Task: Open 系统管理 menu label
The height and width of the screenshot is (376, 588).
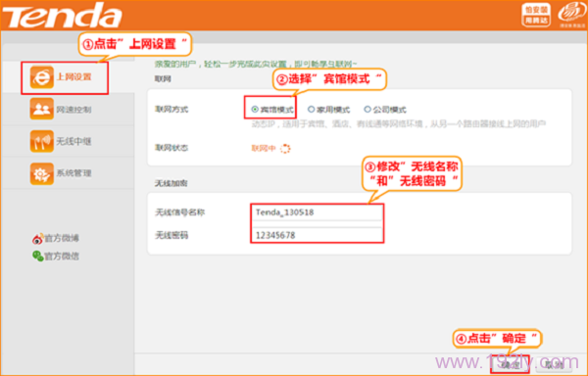Action: (73, 173)
